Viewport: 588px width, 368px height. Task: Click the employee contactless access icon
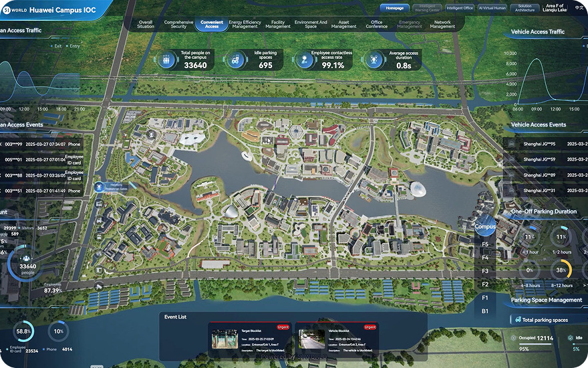pos(305,60)
